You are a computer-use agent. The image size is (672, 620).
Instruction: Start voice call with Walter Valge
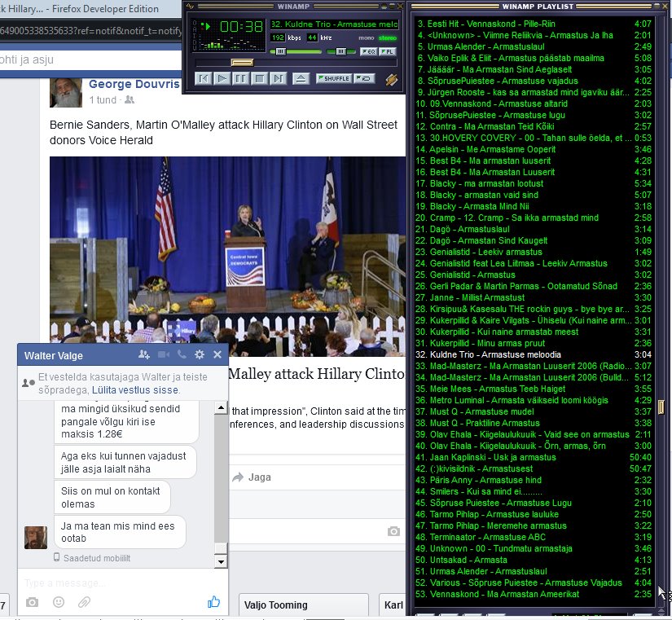click(182, 354)
